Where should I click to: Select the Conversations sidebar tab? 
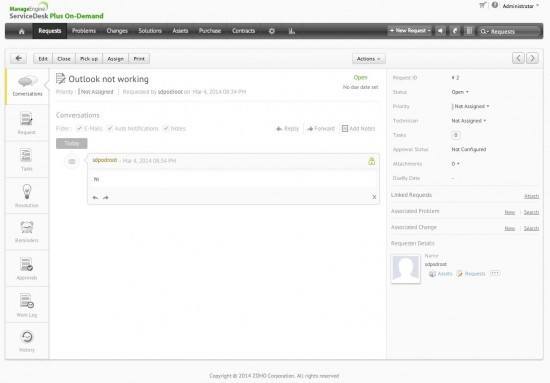point(27,86)
